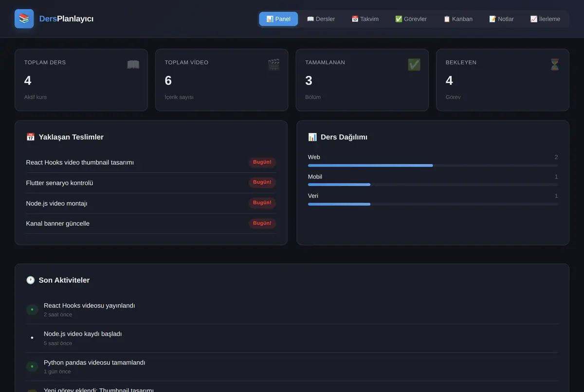584x392 pixels.
Task: Go to the Görevler tab
Action: coord(411,19)
